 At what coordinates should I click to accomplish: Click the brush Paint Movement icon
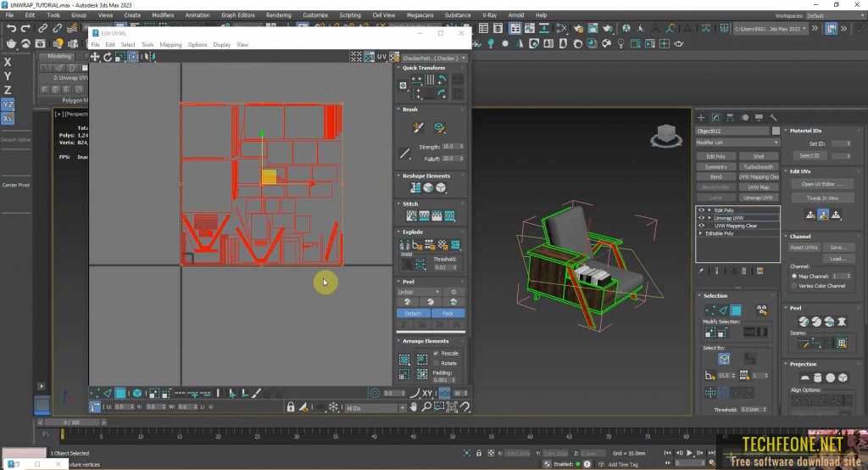[418, 127]
